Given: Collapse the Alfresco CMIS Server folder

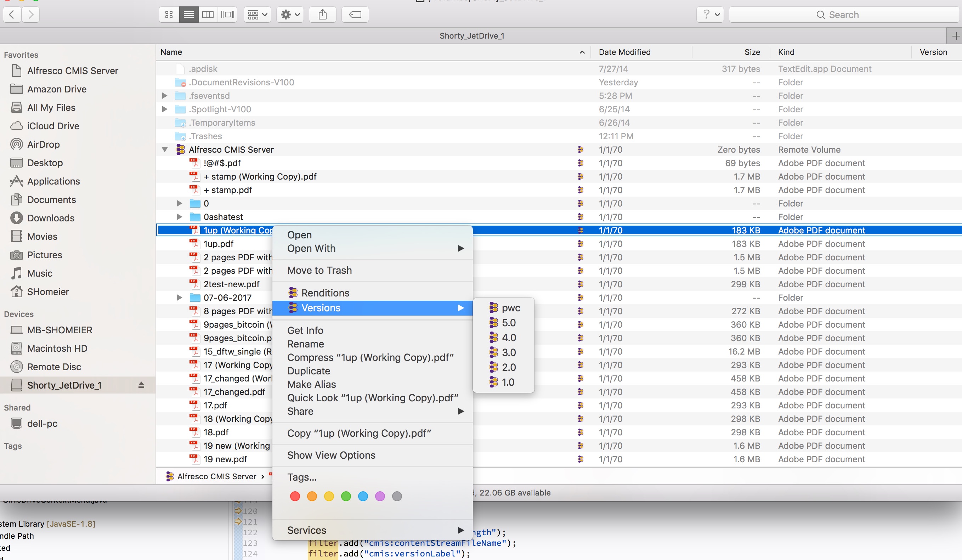Looking at the screenshot, I should point(165,149).
